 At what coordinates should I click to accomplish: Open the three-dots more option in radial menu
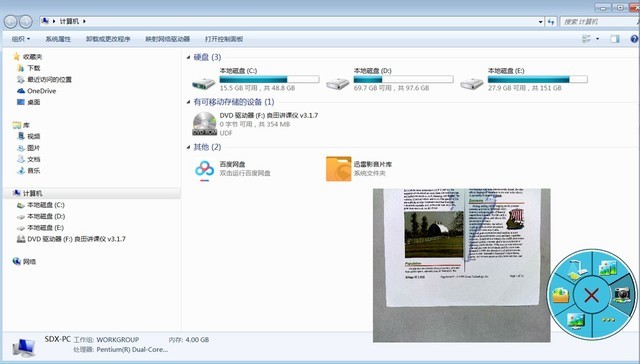608,320
